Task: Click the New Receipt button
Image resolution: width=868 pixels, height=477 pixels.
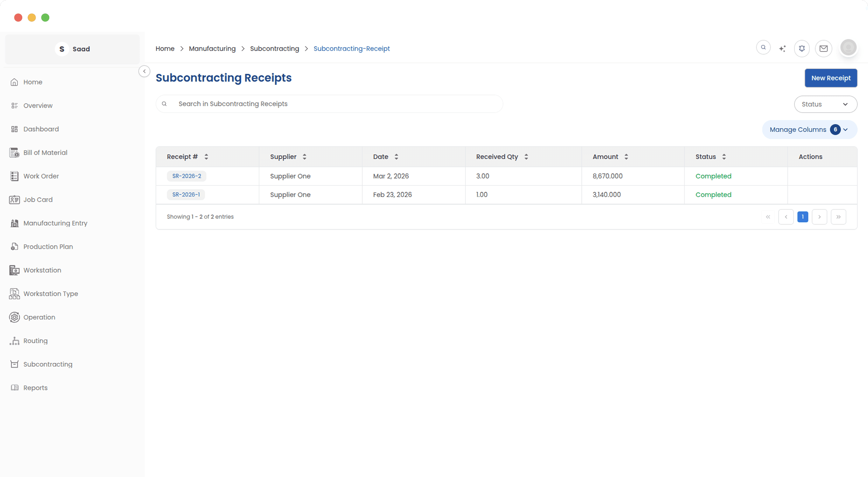Action: (830, 78)
